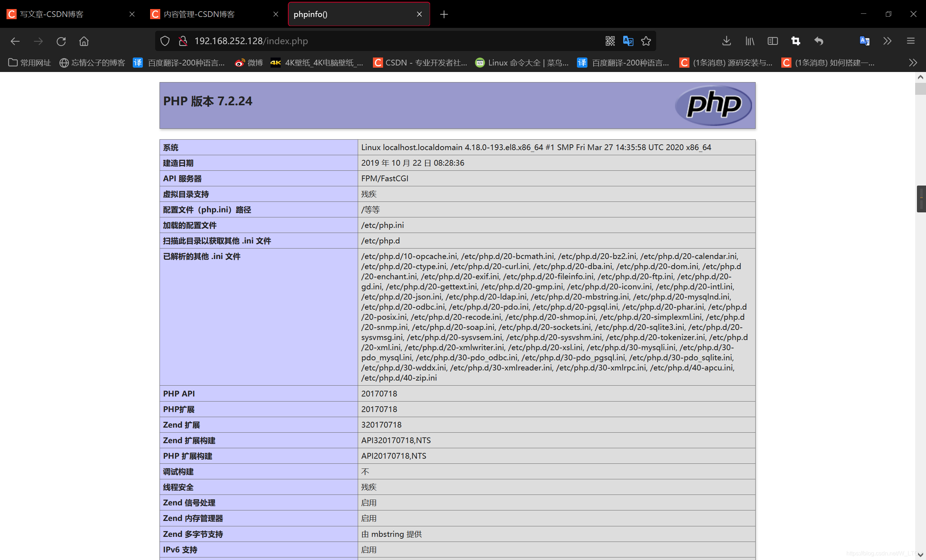Click the Linux localhost.localdomain system value

coord(536,147)
